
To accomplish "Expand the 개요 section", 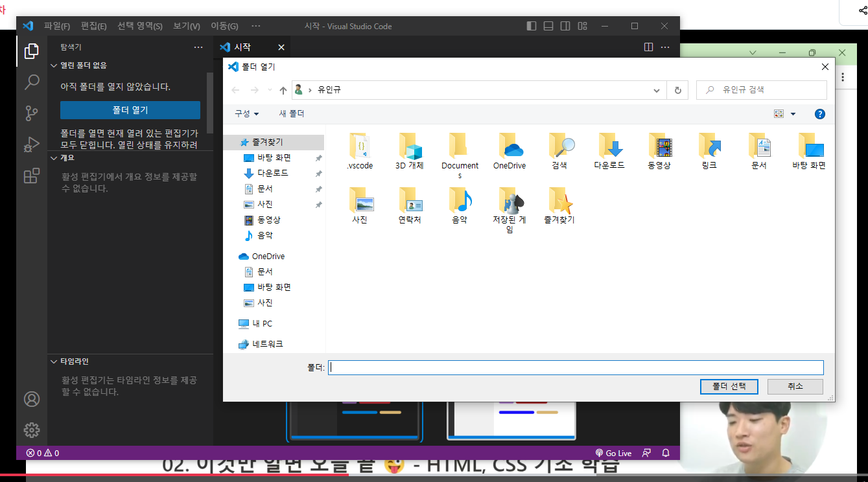I will point(130,157).
